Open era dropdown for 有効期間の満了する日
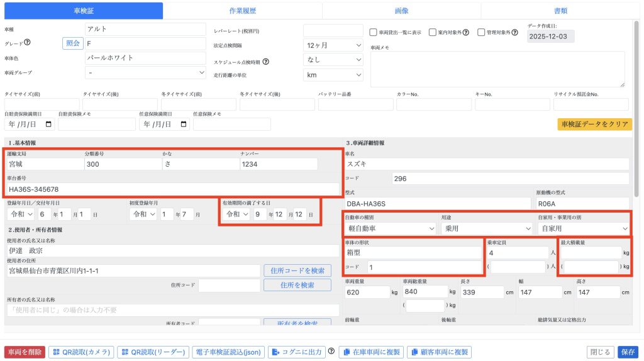Screen dimensions: 644x361 [x=236, y=214]
